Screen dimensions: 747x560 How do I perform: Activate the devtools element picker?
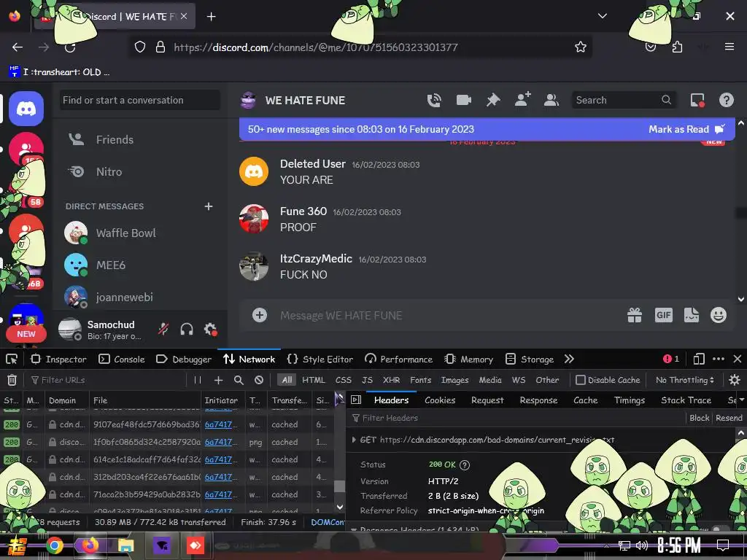[x=12, y=359]
